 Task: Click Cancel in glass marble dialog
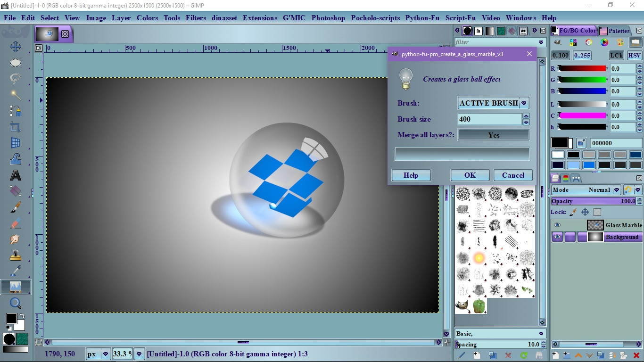tap(513, 175)
